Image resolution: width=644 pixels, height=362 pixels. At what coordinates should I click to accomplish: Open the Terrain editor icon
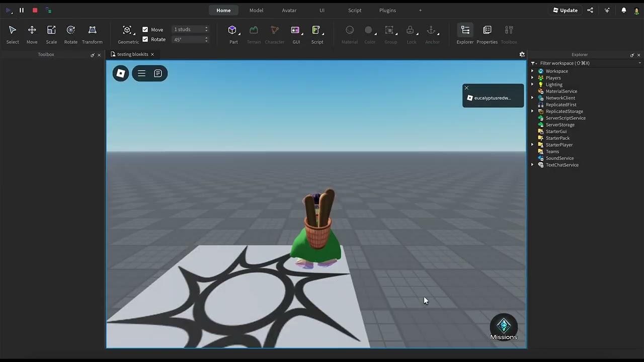tap(254, 35)
